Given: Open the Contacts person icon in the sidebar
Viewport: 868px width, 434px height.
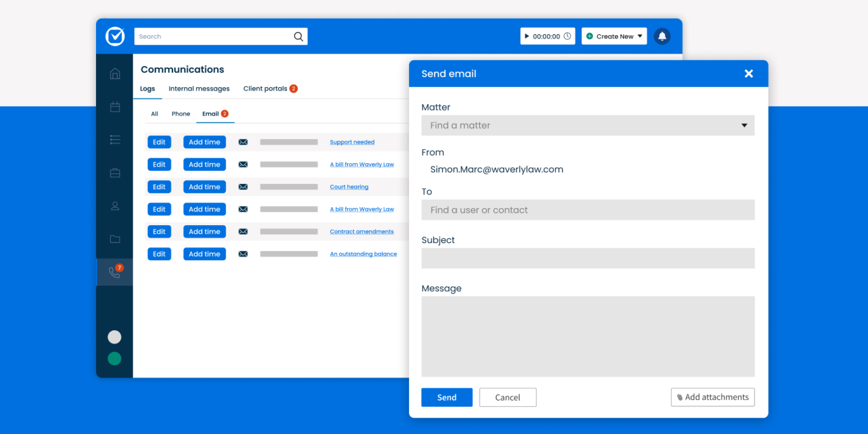Looking at the screenshot, I should point(115,205).
